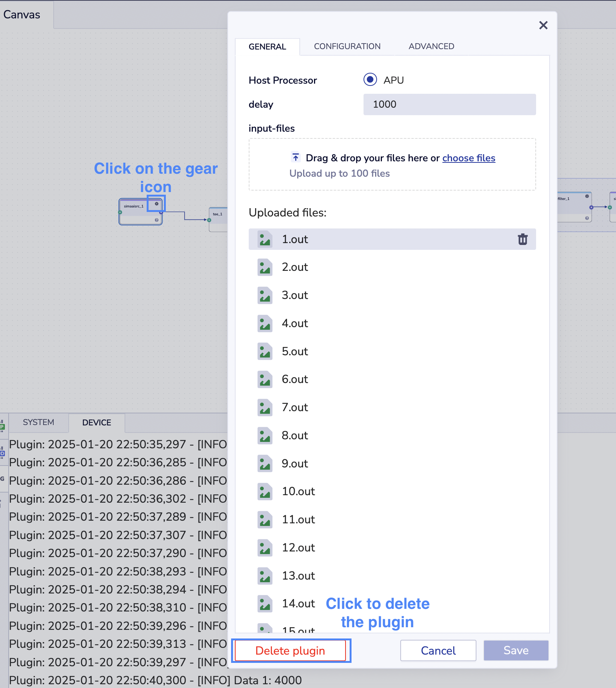Image resolution: width=616 pixels, height=688 pixels.
Task: Close the plugin settings dialog
Action: (x=543, y=26)
